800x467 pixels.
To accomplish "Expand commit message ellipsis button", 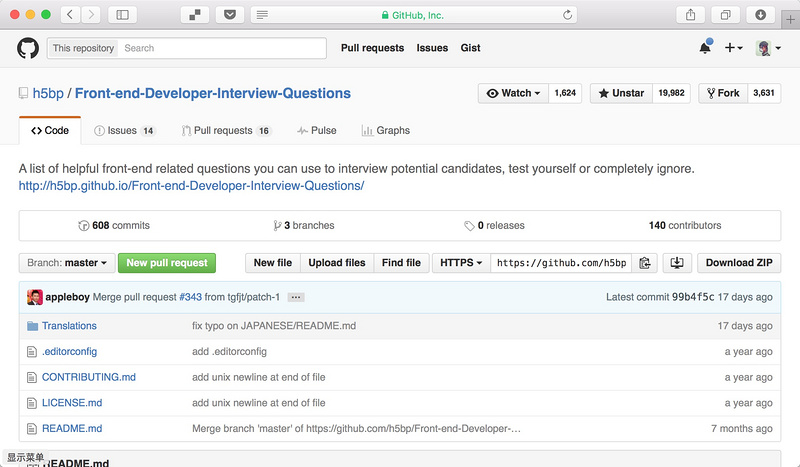I will [x=296, y=297].
